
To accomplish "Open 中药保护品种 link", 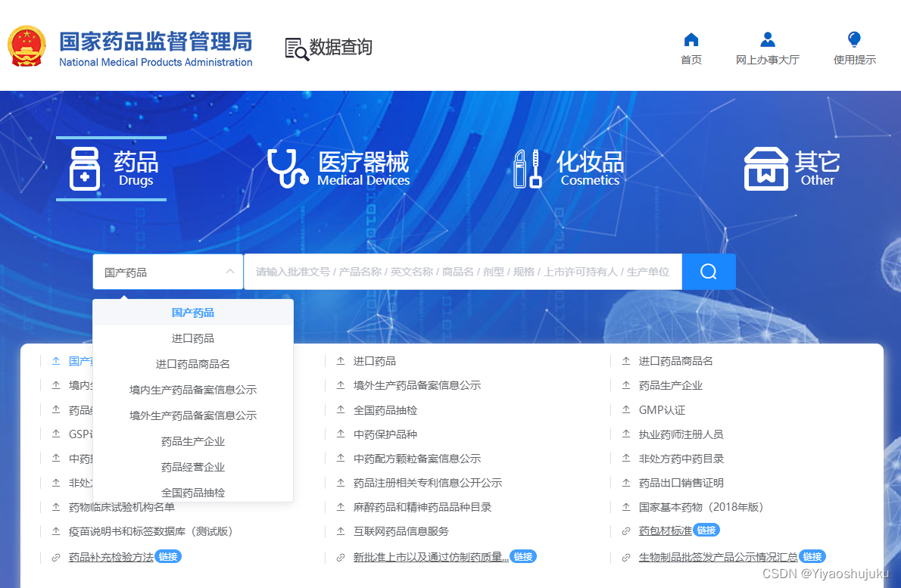I will (385, 434).
